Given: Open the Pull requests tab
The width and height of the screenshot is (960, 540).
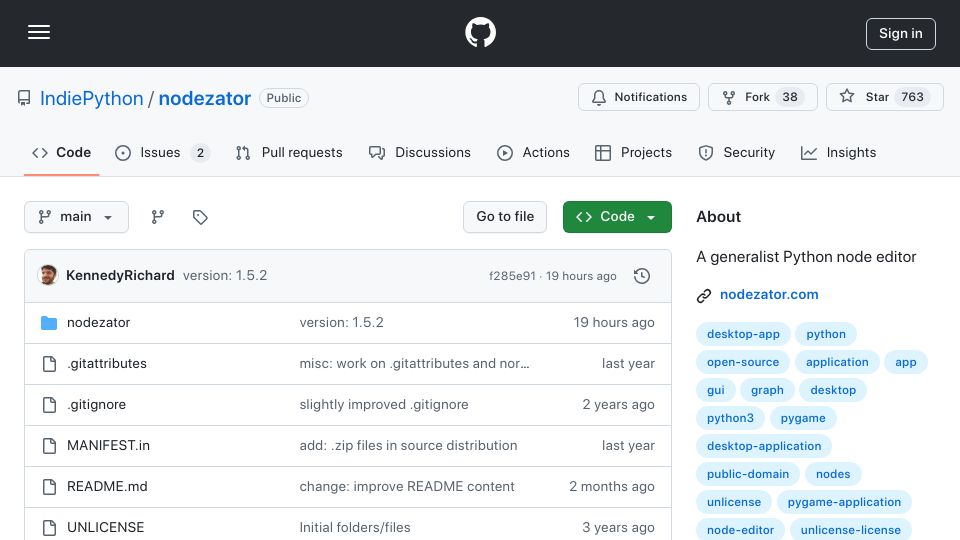Looking at the screenshot, I should (289, 152).
